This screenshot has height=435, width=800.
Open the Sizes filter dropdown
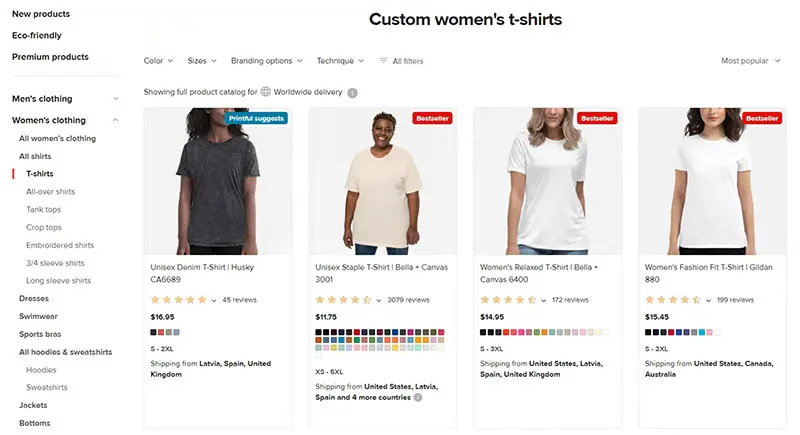(x=202, y=61)
